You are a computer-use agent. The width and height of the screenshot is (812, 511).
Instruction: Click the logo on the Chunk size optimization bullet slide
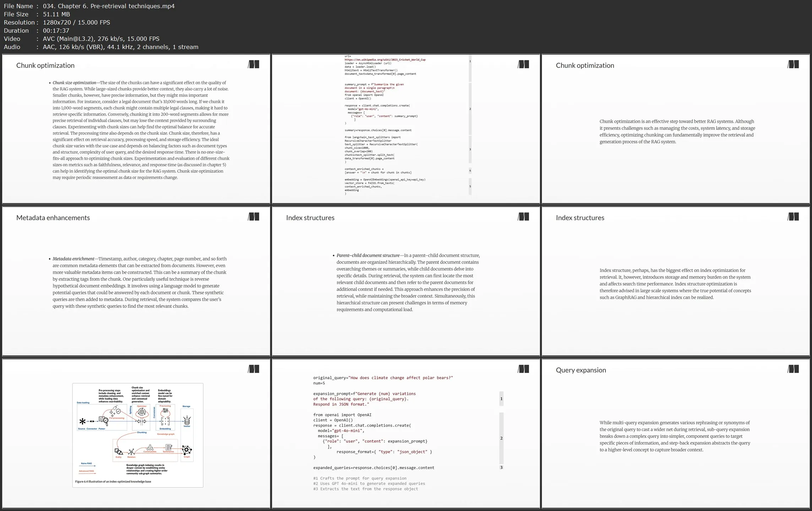coord(254,64)
